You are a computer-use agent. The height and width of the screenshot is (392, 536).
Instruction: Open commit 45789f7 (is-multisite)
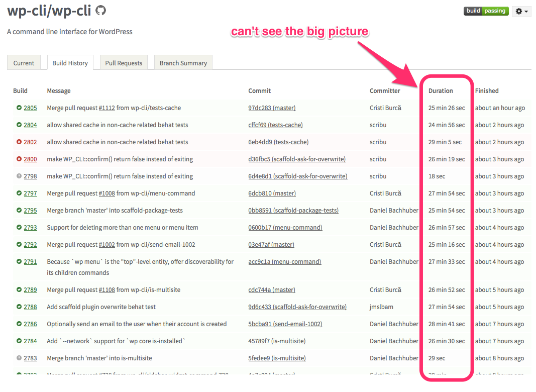pos(277,341)
